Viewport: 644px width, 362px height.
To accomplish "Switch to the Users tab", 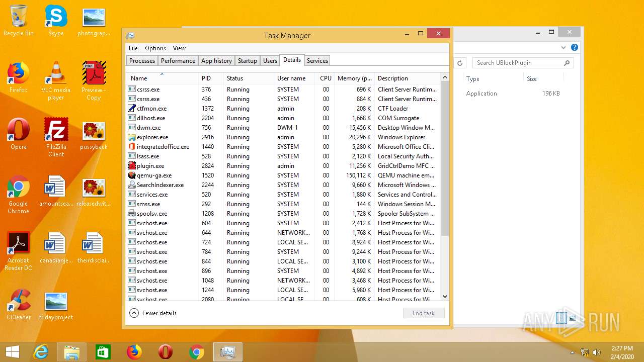I will point(270,61).
